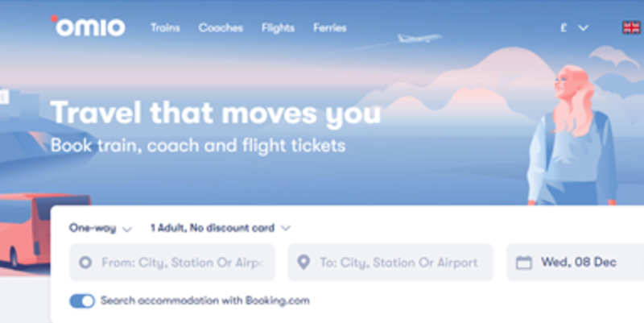The width and height of the screenshot is (644, 323).
Task: Click the UK flag language icon
Action: point(631,27)
